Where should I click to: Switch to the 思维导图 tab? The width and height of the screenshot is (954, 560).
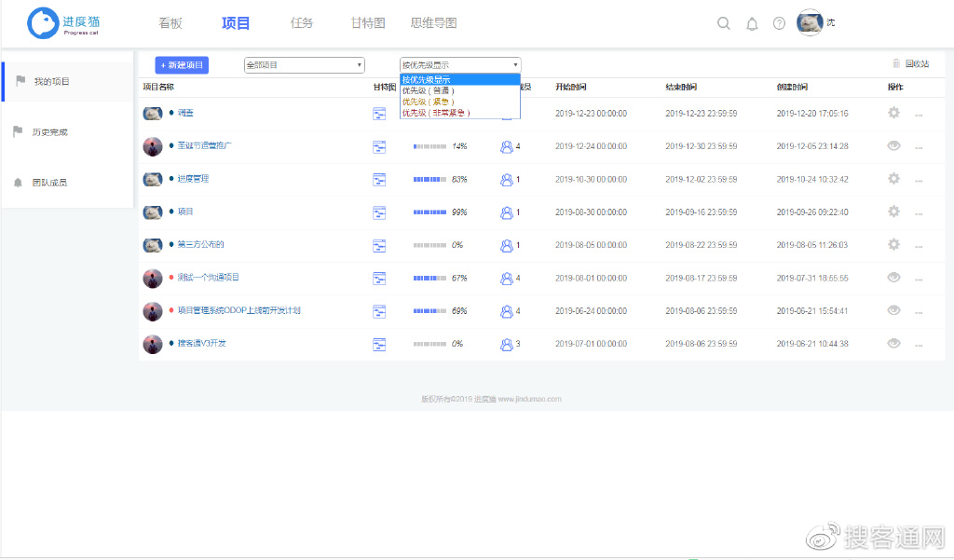433,23
